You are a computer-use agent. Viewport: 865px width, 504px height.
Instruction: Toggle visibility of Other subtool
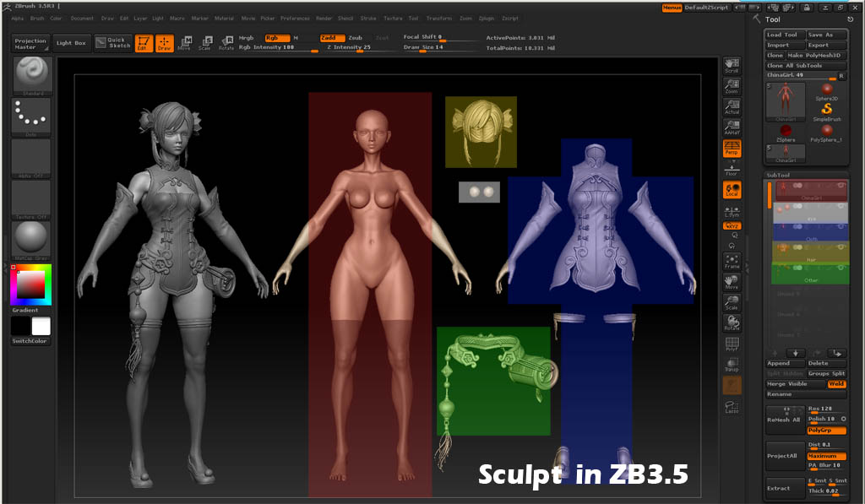[841, 268]
